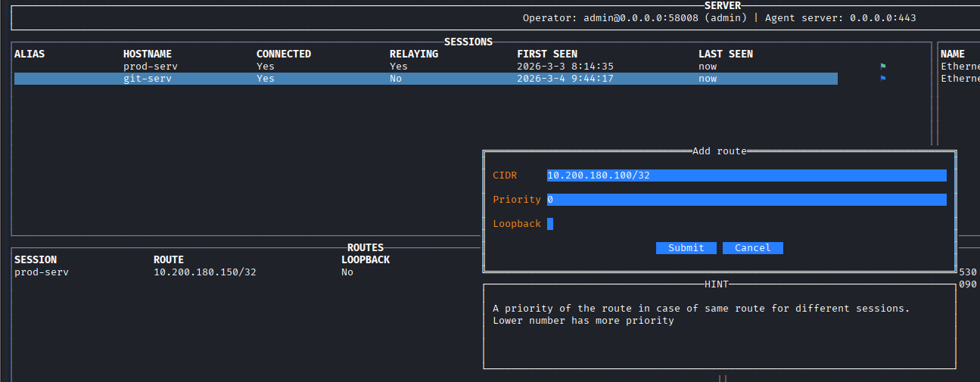Focus the CIDR input field
The height and width of the screenshot is (382, 980).
pyautogui.click(x=746, y=175)
